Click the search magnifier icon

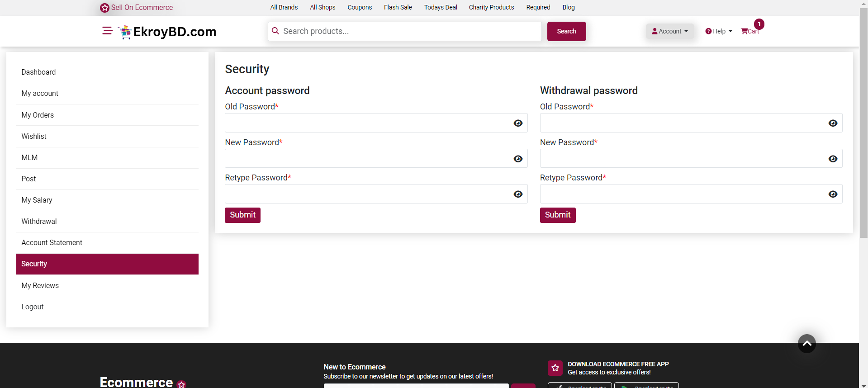tap(275, 31)
